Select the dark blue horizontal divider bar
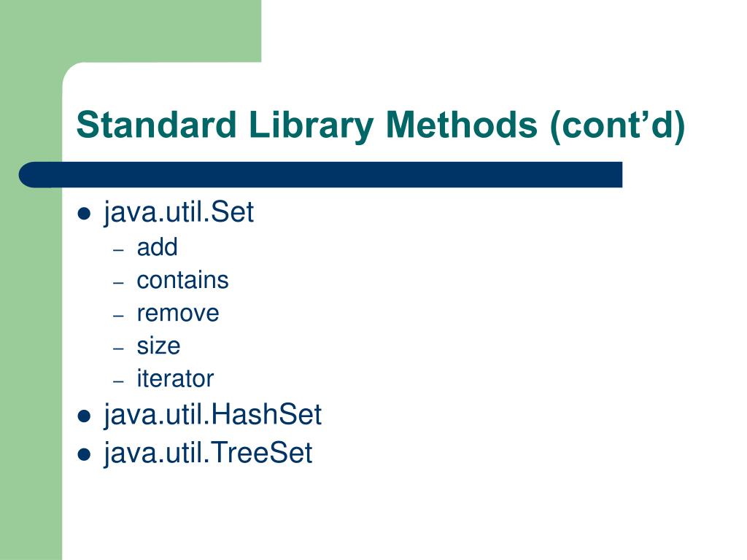Image resolution: width=747 pixels, height=560 pixels. click(x=320, y=175)
